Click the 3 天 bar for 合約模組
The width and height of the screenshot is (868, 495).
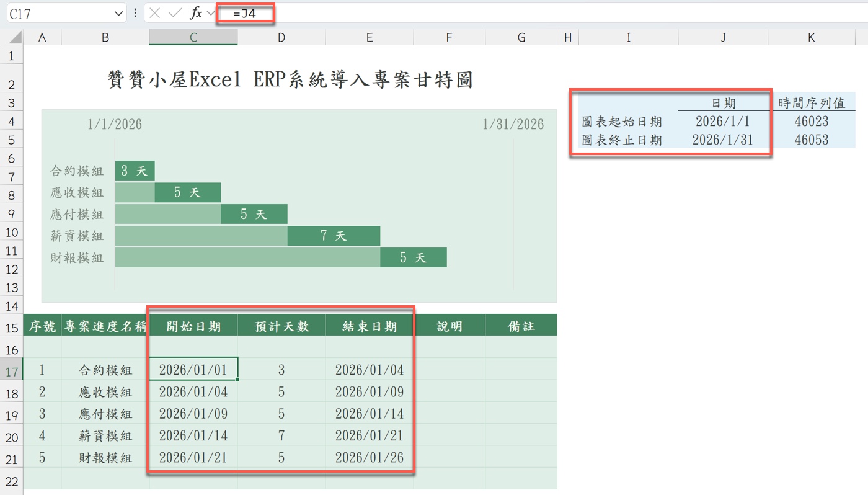pyautogui.click(x=135, y=170)
